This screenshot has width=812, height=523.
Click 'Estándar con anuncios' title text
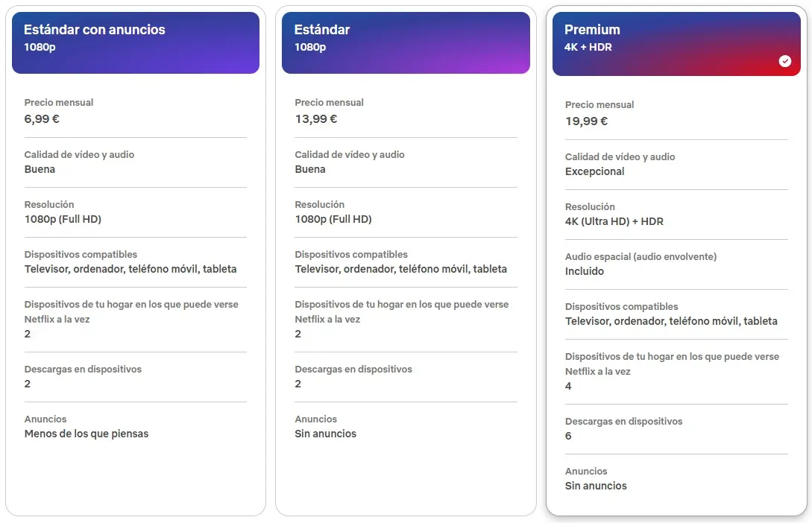pyautogui.click(x=94, y=30)
